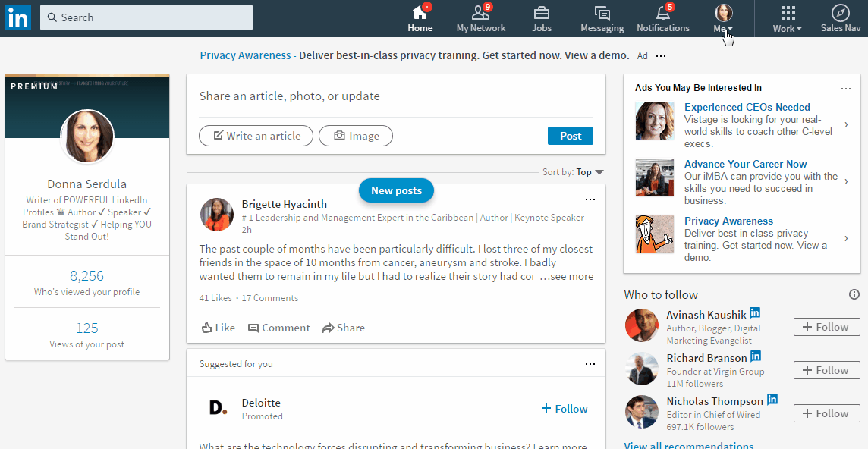The image size is (868, 449).
Task: View 125 views of your post
Action: click(87, 328)
